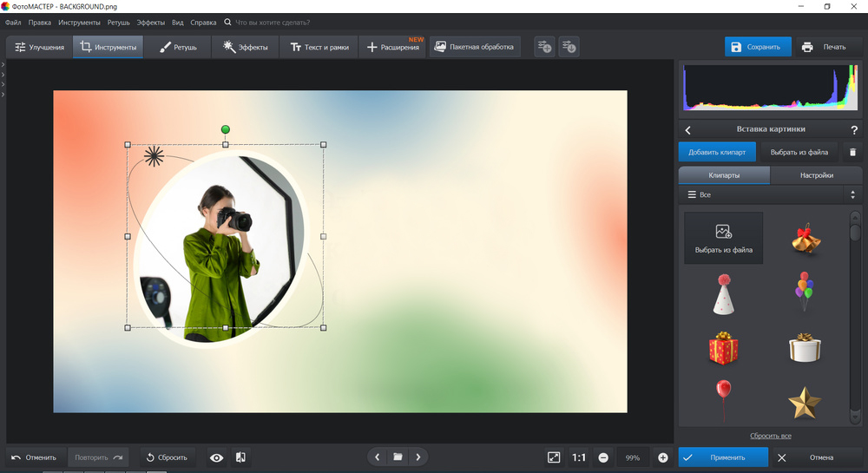Image resolution: width=868 pixels, height=473 pixels.
Task: Select the gold star clipart thumbnail
Action: coord(804,401)
